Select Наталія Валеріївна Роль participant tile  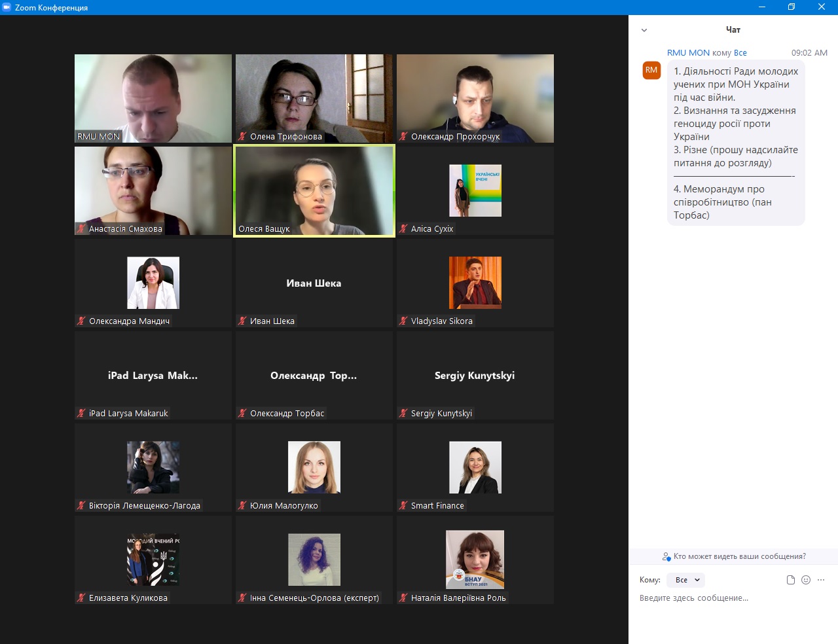pos(475,560)
